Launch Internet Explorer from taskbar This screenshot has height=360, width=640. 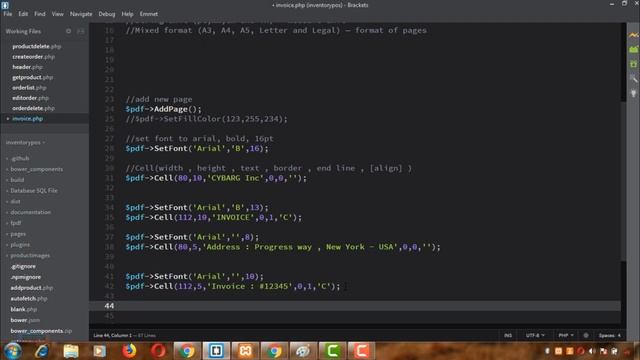pos(42,351)
